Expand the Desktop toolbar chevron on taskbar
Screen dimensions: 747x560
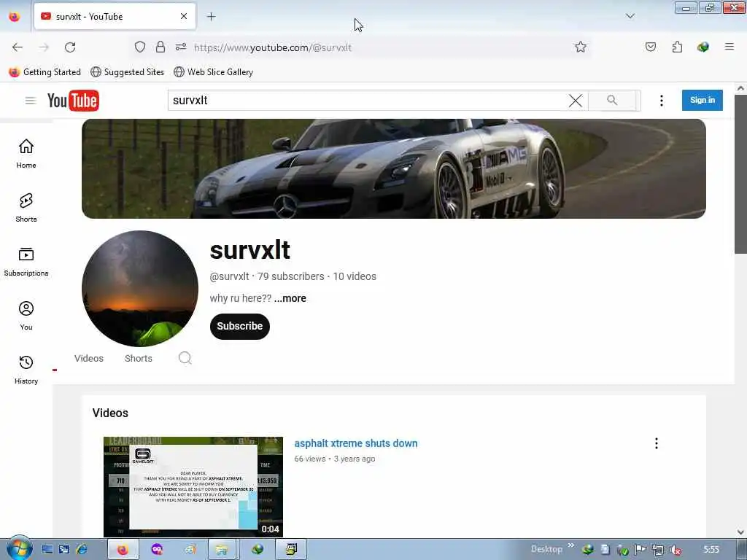570,545
